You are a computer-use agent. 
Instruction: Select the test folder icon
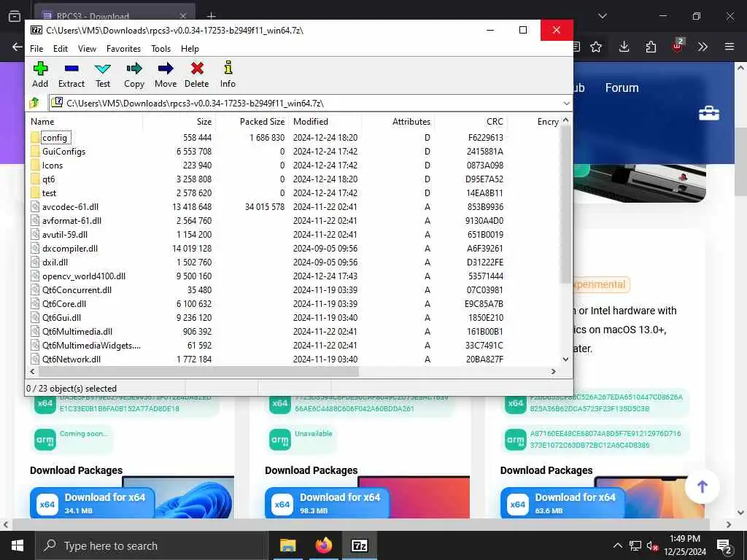click(35, 192)
